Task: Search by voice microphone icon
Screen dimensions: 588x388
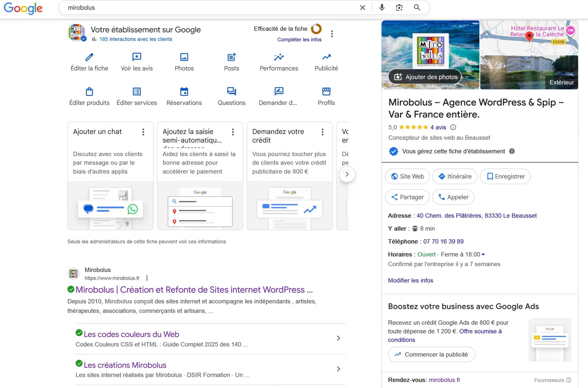Action: (382, 8)
